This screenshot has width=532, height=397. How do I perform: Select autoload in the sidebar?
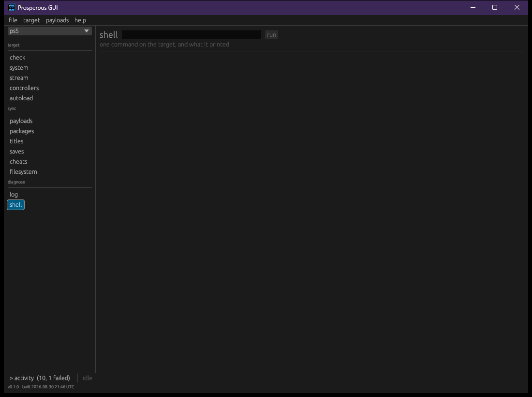21,98
